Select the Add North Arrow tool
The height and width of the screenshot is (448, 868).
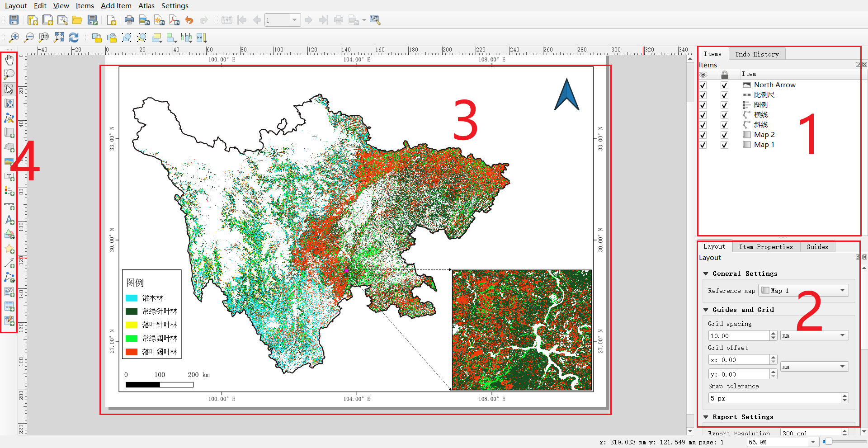tap(9, 221)
